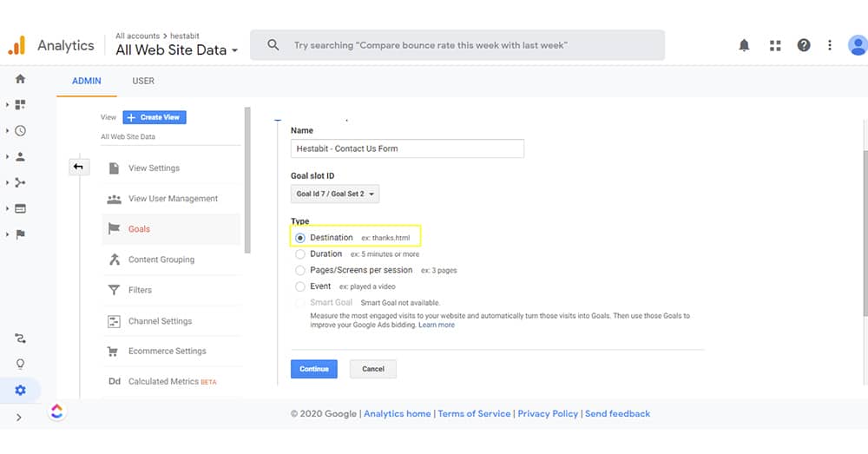Open the Analytics home footer link
This screenshot has width=868, height=454.
pos(397,413)
